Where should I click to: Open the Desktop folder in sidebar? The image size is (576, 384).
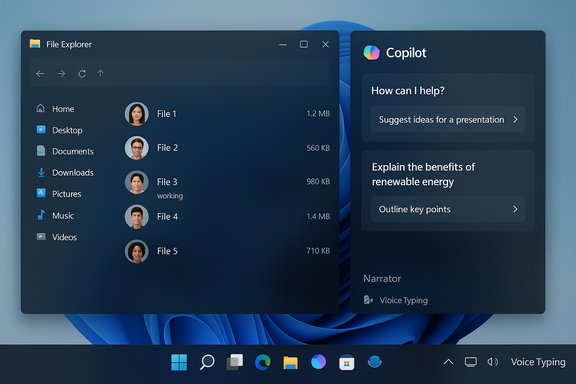point(60,130)
